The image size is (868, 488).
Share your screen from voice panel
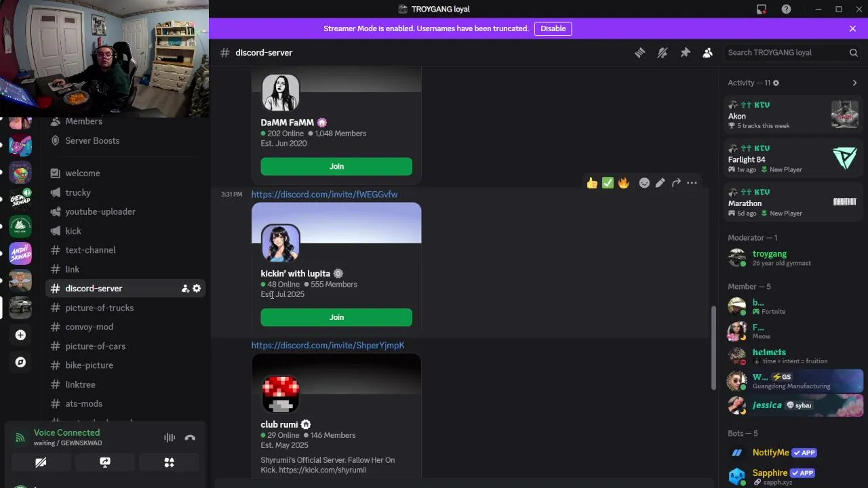coord(105,462)
